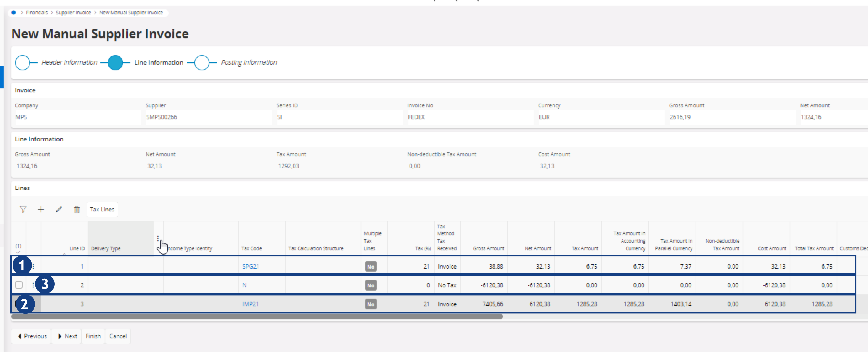Add a new invoice line with plus icon

coord(41,209)
